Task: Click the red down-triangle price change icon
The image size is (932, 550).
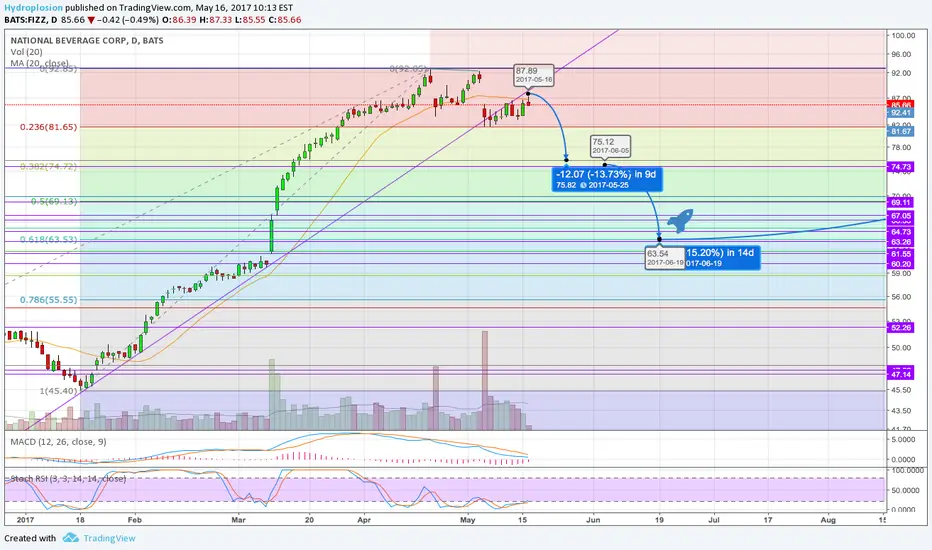Action: pyautogui.click(x=91, y=20)
